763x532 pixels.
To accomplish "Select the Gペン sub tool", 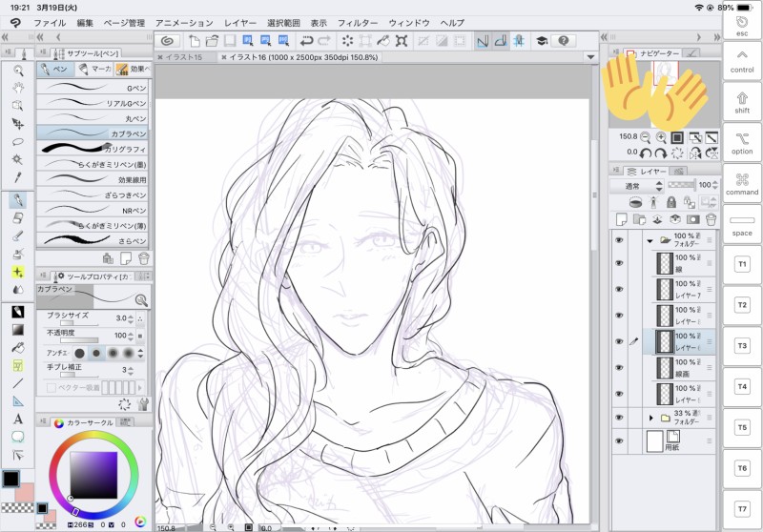I will pyautogui.click(x=93, y=88).
